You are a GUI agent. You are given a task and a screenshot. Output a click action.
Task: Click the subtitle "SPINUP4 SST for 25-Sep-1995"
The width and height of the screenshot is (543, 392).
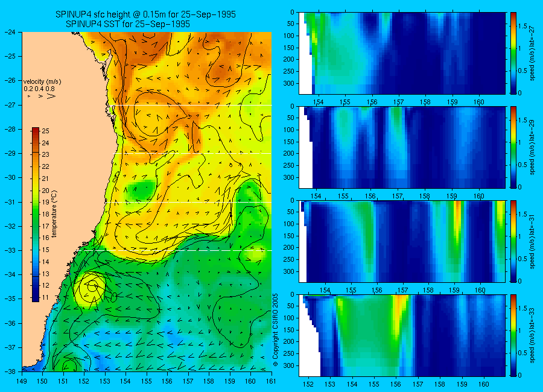(x=128, y=24)
